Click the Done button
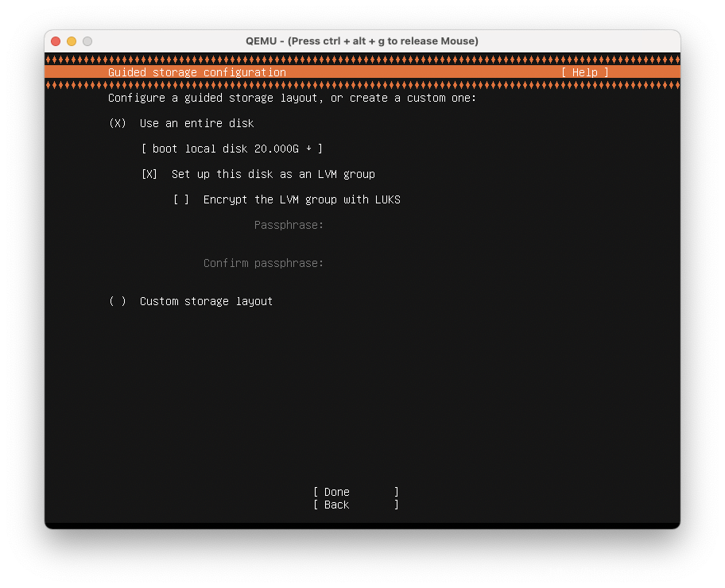This screenshot has height=588, width=725. 355,492
